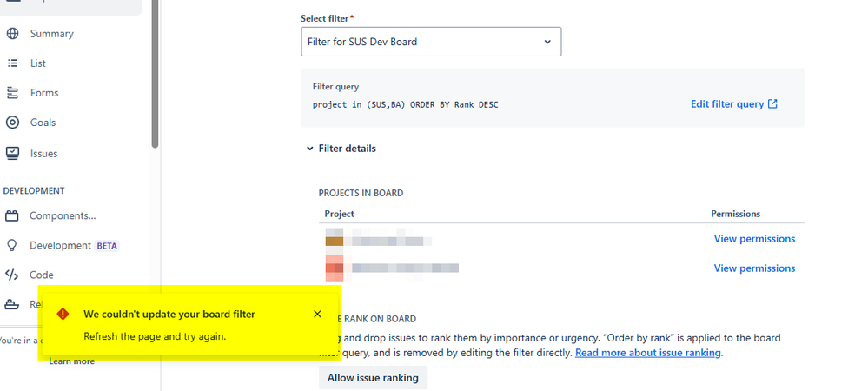The width and height of the screenshot is (868, 391).
Task: Open Read more about issue ranking link
Action: coord(647,353)
